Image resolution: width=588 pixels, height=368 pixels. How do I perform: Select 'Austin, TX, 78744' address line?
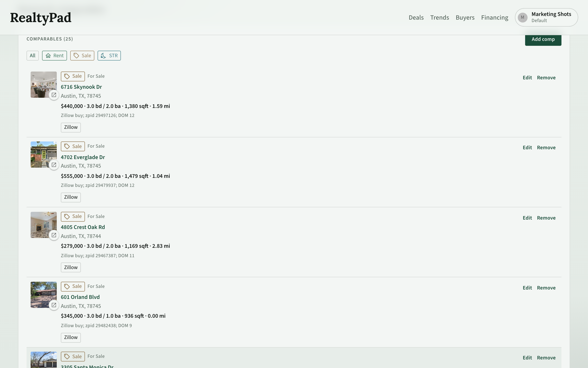(81, 236)
